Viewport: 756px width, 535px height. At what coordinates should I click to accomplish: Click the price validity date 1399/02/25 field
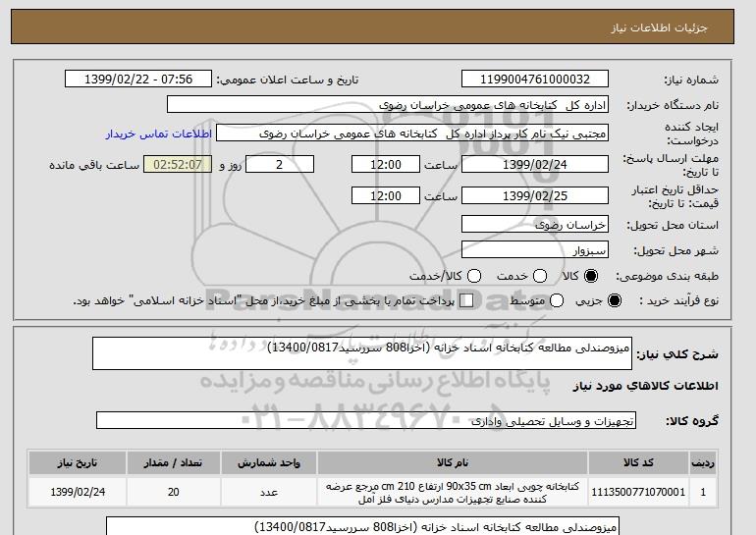click(535, 195)
